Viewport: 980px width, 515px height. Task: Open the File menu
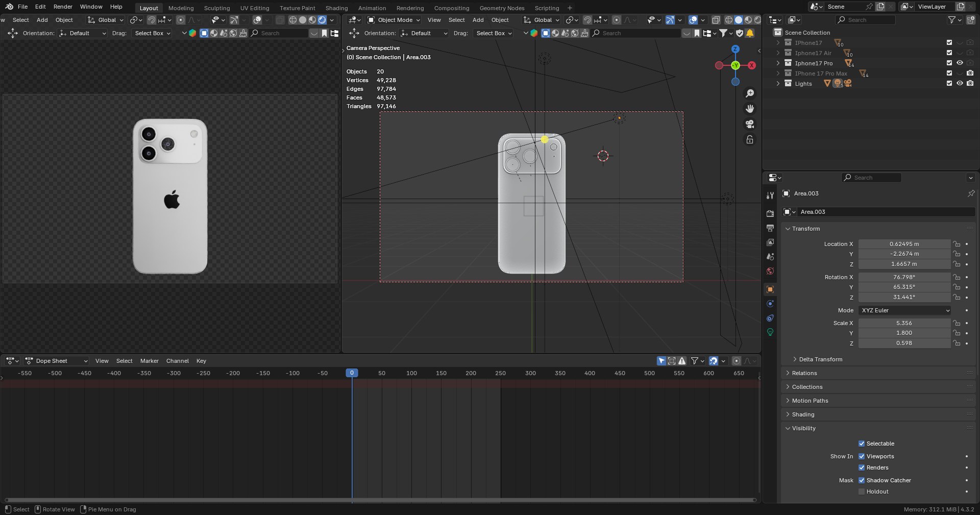[x=22, y=7]
